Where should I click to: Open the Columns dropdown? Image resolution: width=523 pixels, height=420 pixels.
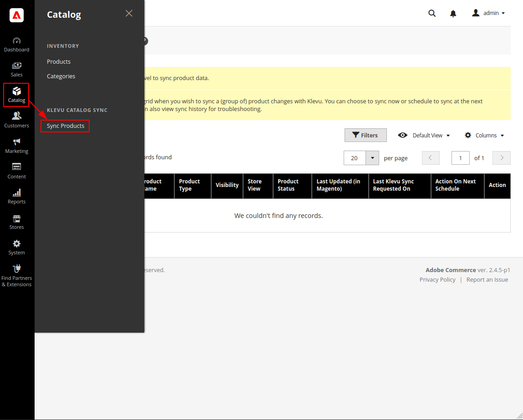484,135
